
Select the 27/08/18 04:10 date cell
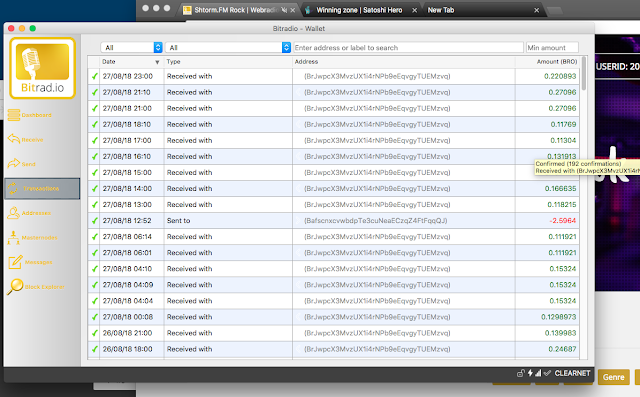point(132,269)
